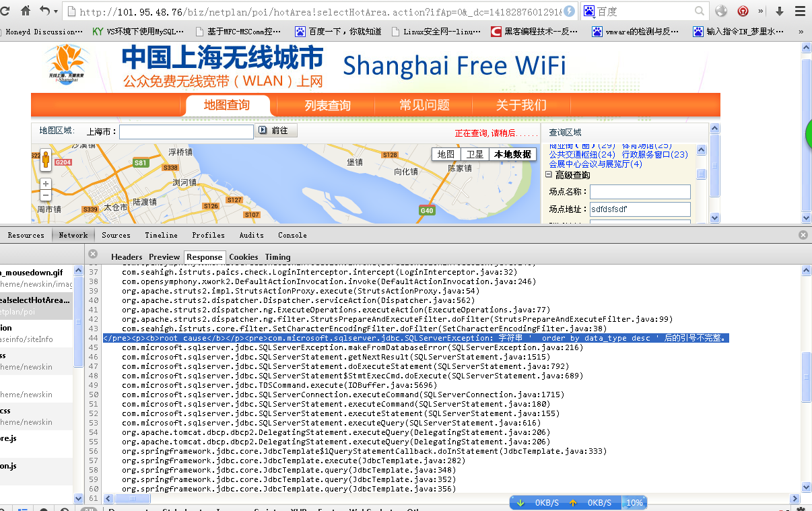Screen dimensions: 812x511
Task: Open the 基于MFC-MSComm控 bookmark
Action: coord(238,32)
